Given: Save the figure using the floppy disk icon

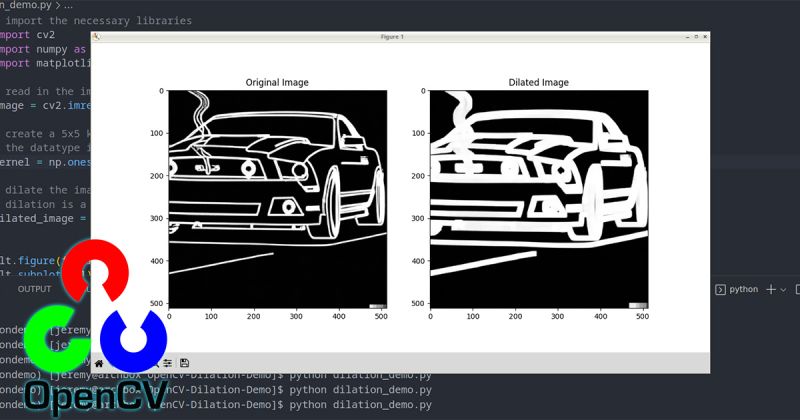Looking at the screenshot, I should tap(185, 363).
